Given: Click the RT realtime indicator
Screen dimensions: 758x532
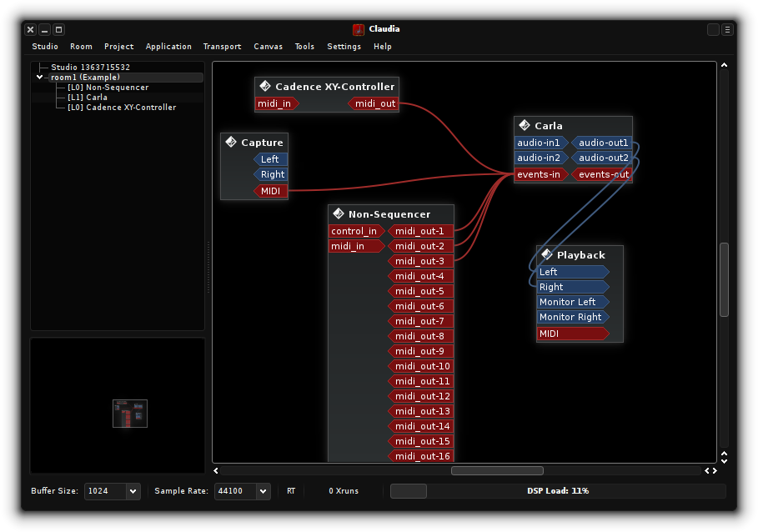Looking at the screenshot, I should click(291, 491).
